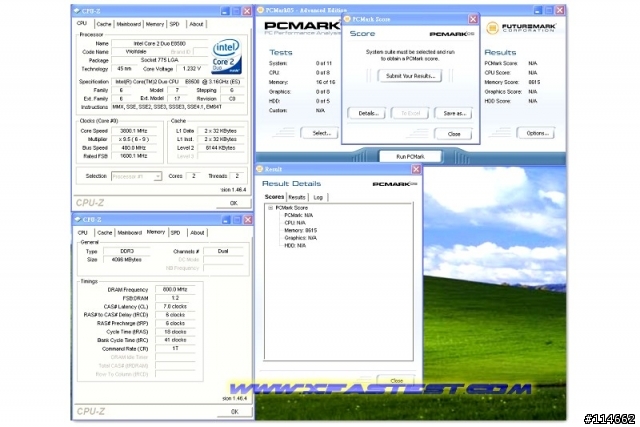
Task: Click the PCMark05 title bar icon
Action: coord(260,10)
